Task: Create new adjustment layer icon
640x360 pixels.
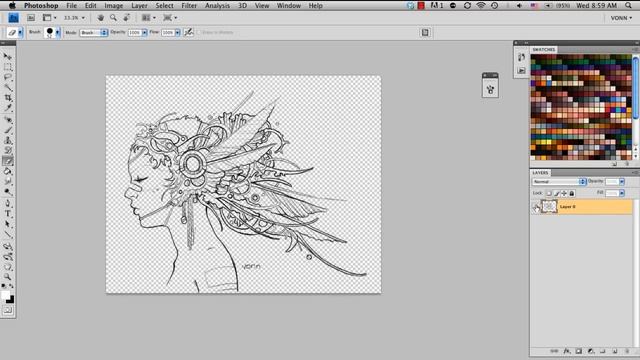Action: click(591, 351)
